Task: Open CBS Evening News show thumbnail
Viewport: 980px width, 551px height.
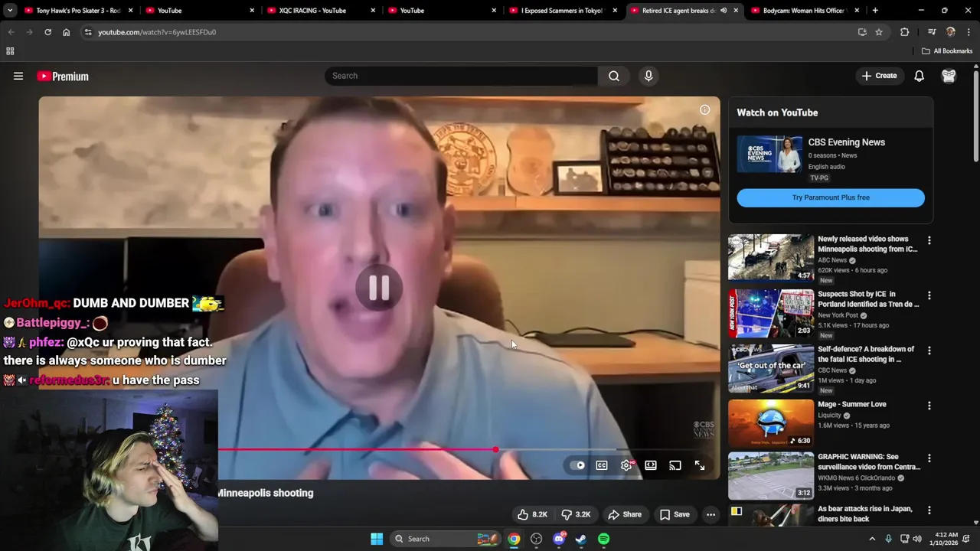Action: 769,154
